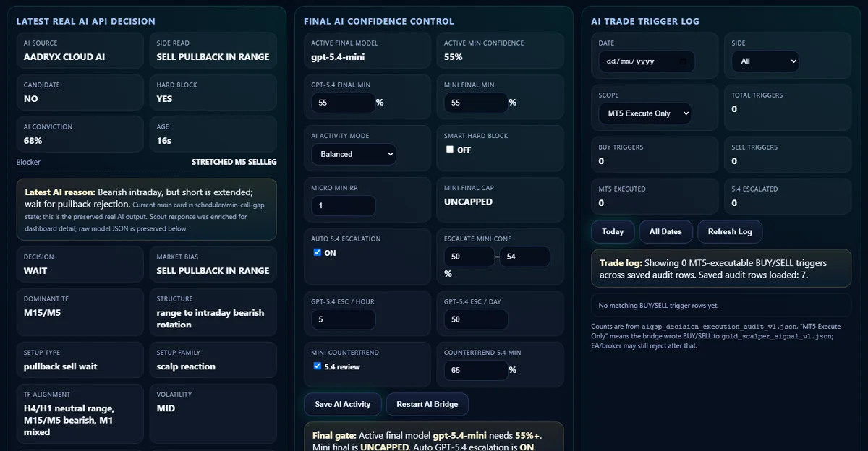Click the Save AI Activity button
Screen dimensions: 868x451
click(x=343, y=404)
